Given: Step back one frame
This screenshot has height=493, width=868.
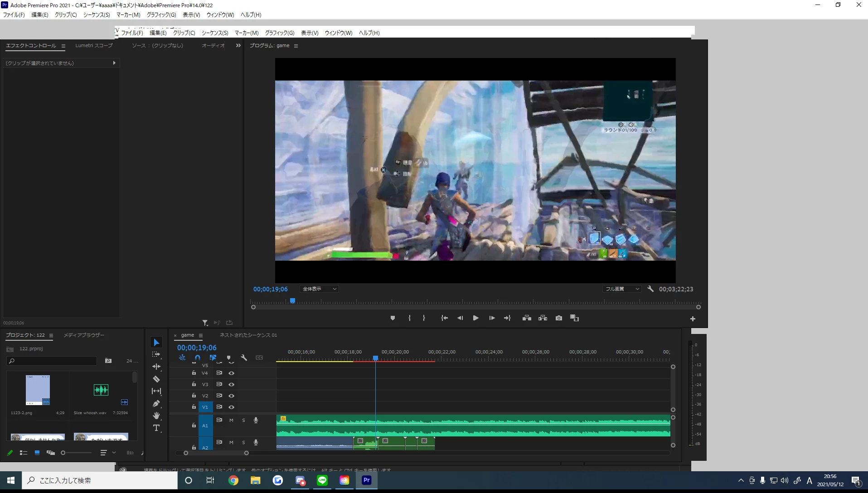Looking at the screenshot, I should (x=460, y=318).
